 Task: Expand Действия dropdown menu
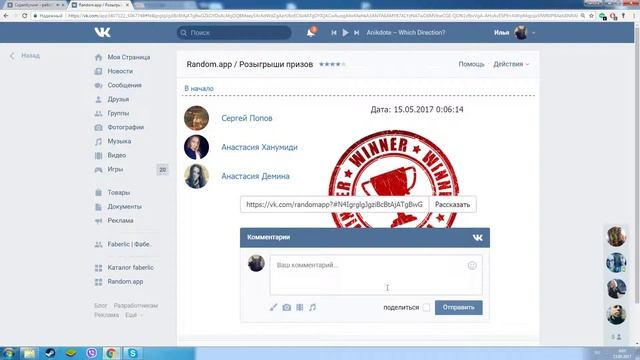click(511, 64)
